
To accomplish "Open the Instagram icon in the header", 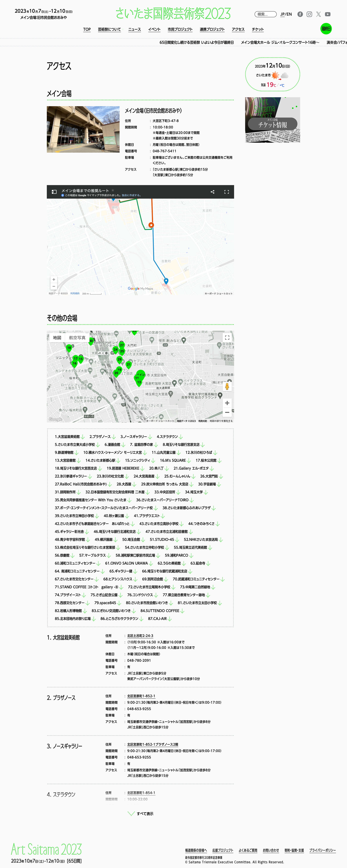I will 309,14.
